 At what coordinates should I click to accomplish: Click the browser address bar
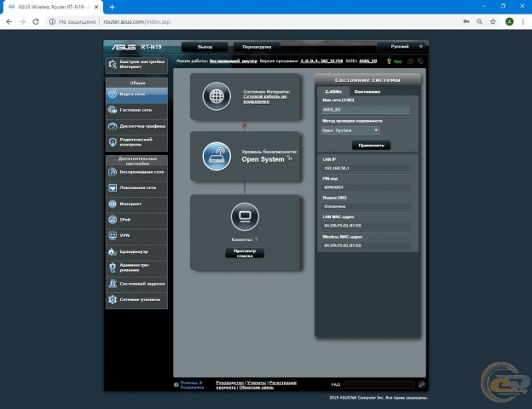[x=254, y=21]
